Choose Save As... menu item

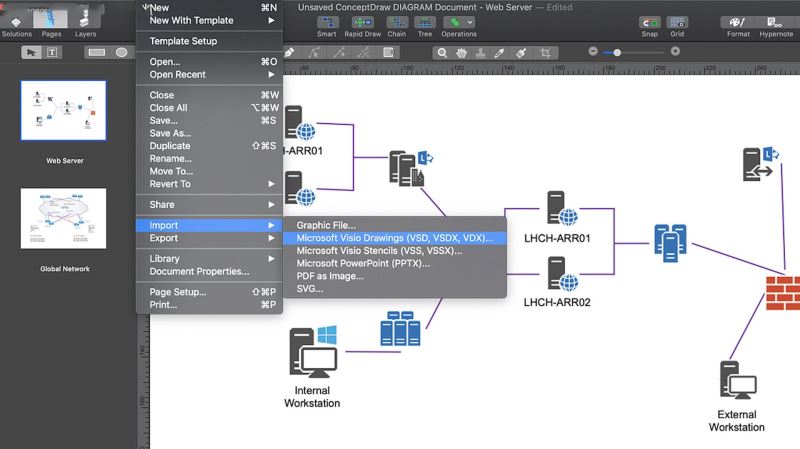click(x=210, y=133)
